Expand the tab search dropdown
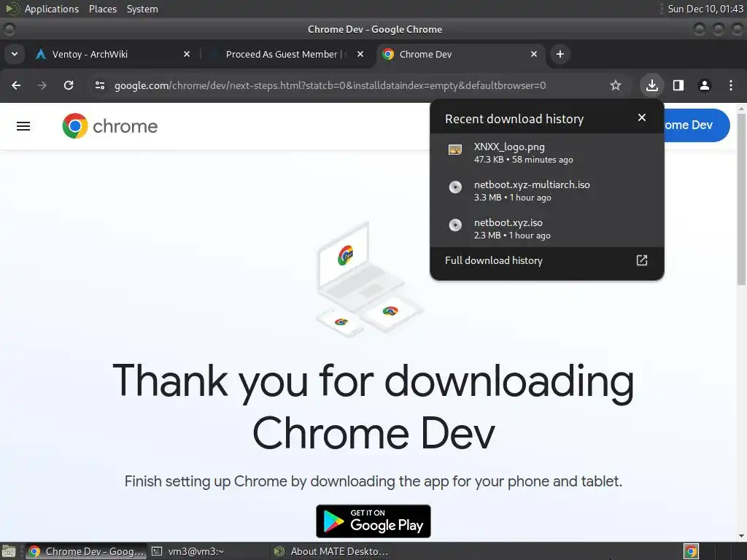Image resolution: width=747 pixels, height=560 pixels. click(x=15, y=54)
